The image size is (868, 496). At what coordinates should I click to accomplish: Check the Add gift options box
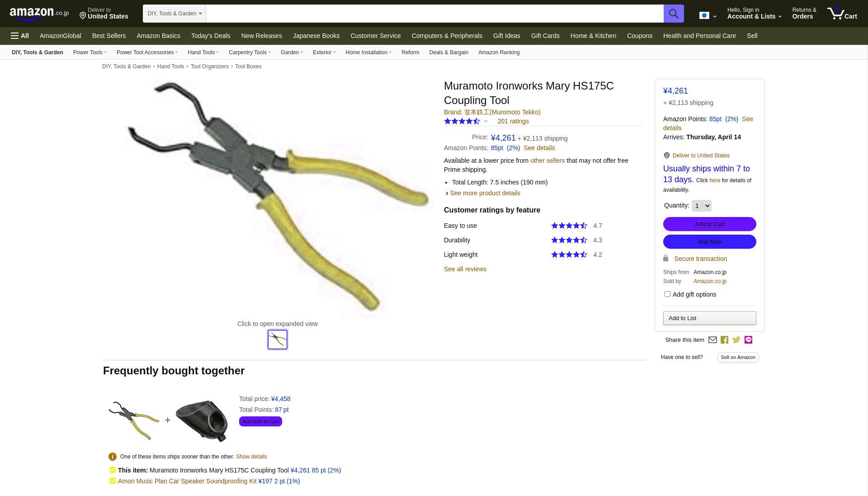coord(667,294)
